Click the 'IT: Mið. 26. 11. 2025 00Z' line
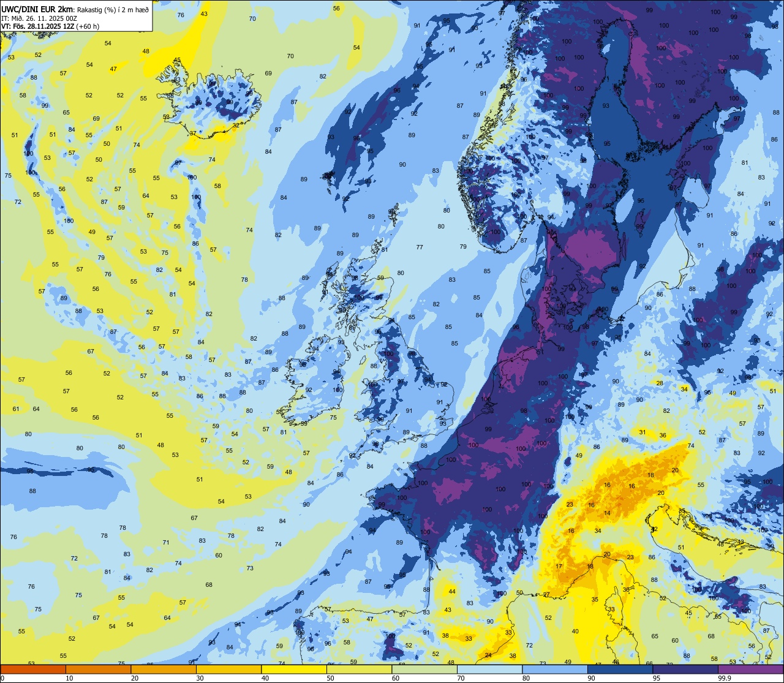Image resolution: width=784 pixels, height=683 pixels. (x=39, y=18)
